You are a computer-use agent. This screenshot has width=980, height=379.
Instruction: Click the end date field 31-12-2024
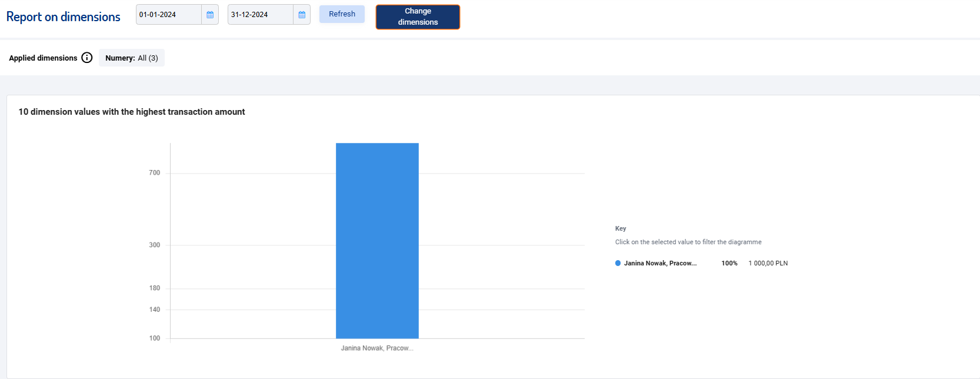[261, 15]
